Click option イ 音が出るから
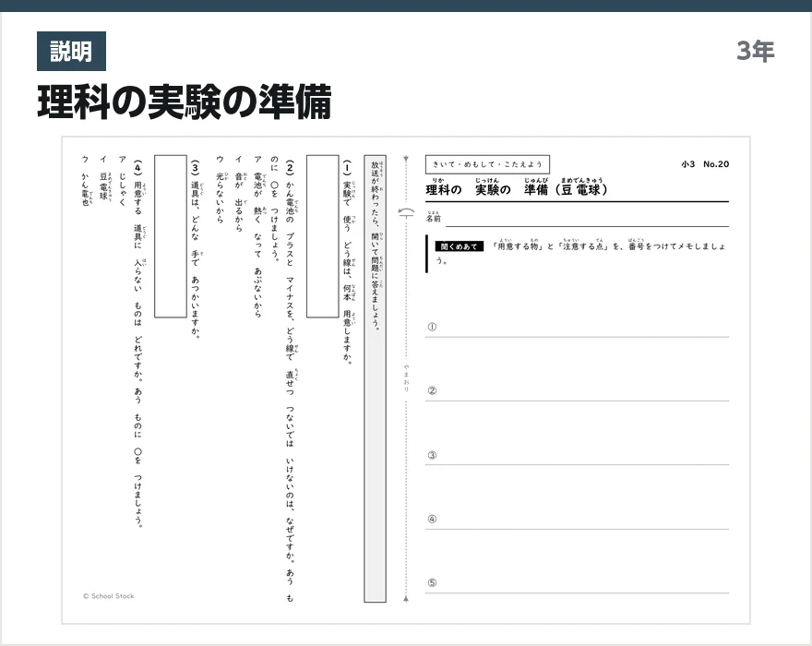 click(x=239, y=193)
